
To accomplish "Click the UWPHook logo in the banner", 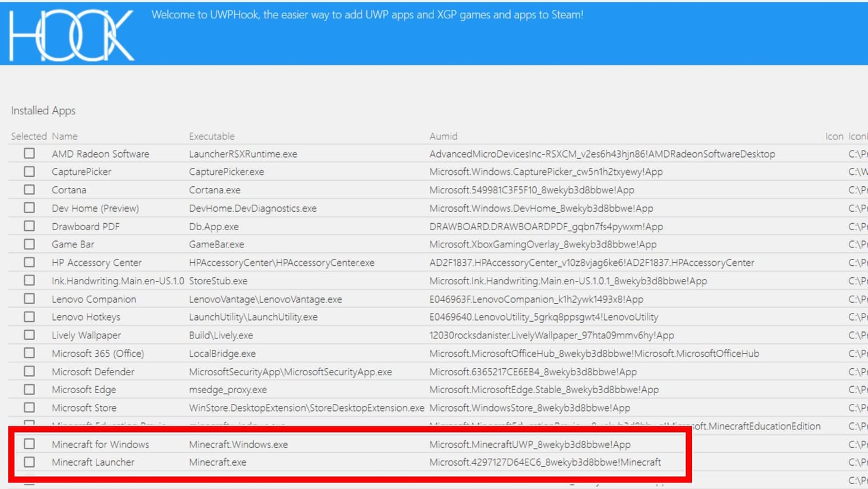I will coord(71,36).
